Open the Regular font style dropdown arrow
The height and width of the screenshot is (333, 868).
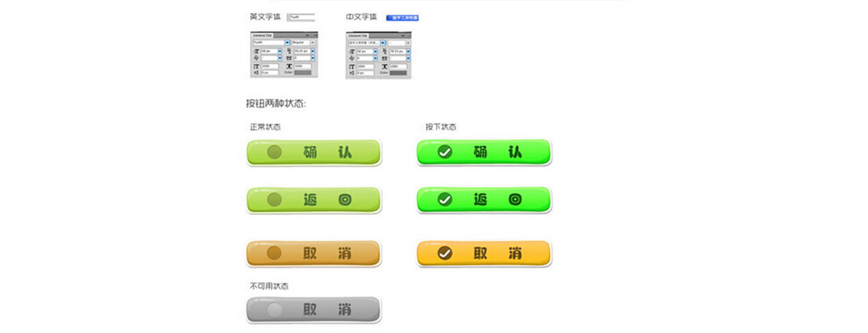312,42
